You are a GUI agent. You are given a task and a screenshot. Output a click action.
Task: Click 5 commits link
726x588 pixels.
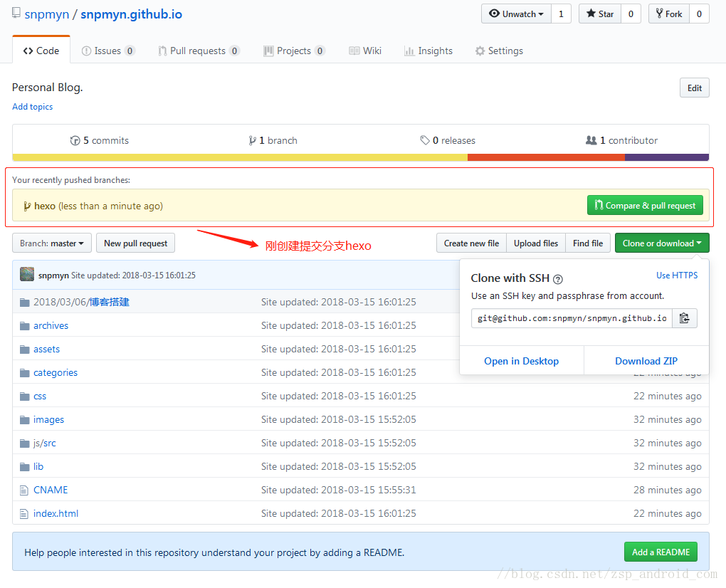click(100, 140)
